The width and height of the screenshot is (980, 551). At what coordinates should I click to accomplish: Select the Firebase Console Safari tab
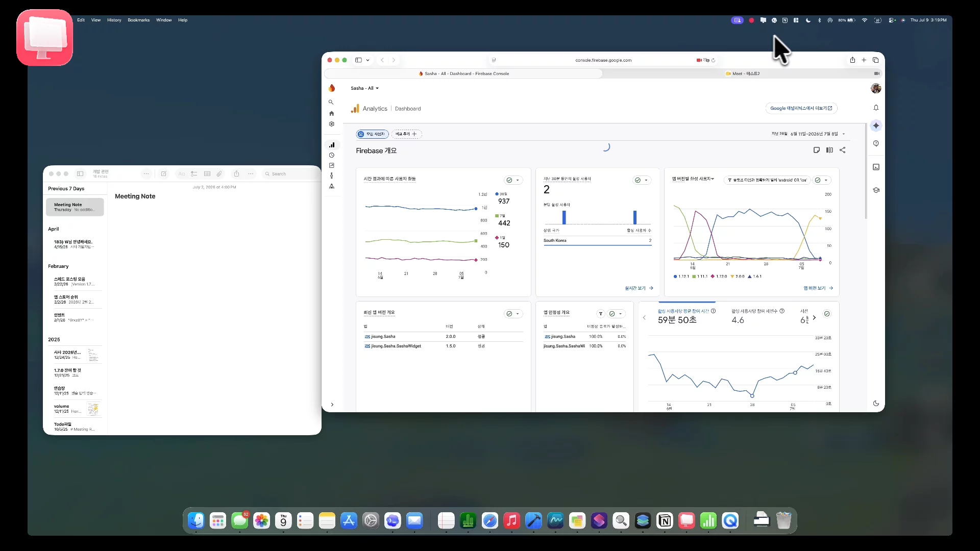[x=463, y=73]
